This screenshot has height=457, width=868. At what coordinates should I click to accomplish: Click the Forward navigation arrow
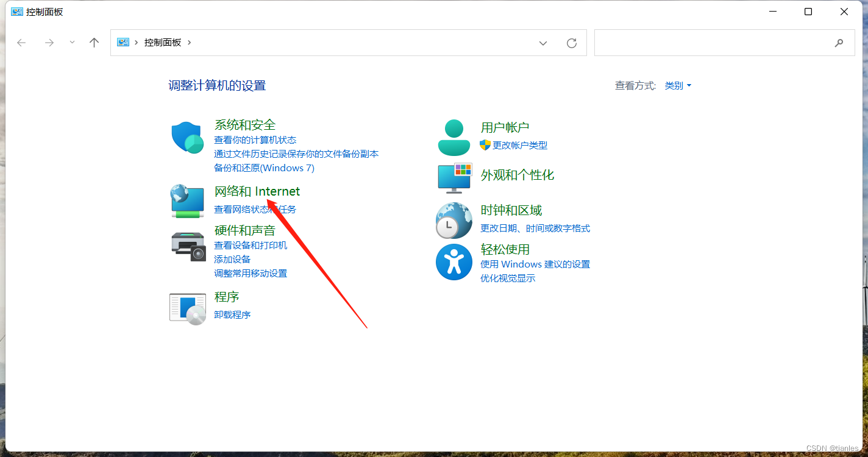tap(49, 43)
